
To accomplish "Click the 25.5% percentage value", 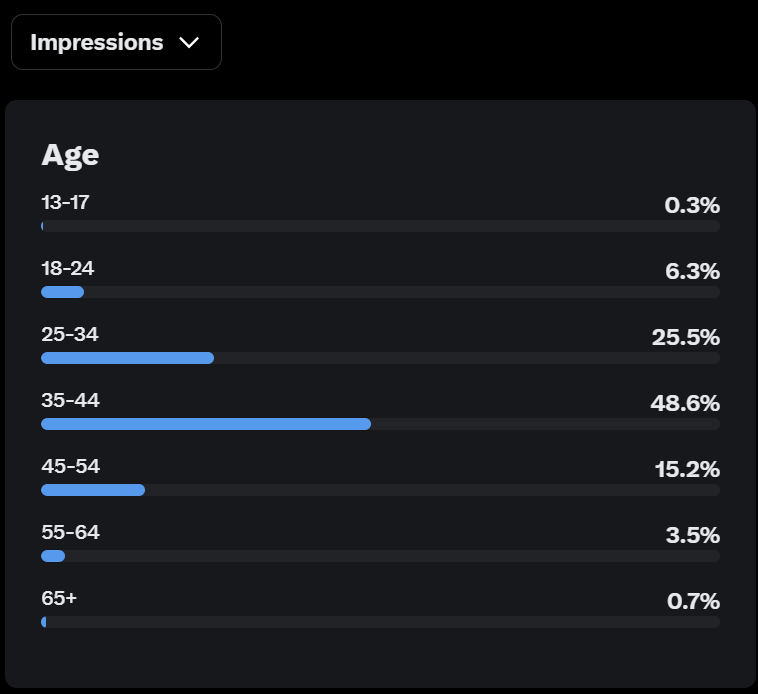I will (x=686, y=337).
